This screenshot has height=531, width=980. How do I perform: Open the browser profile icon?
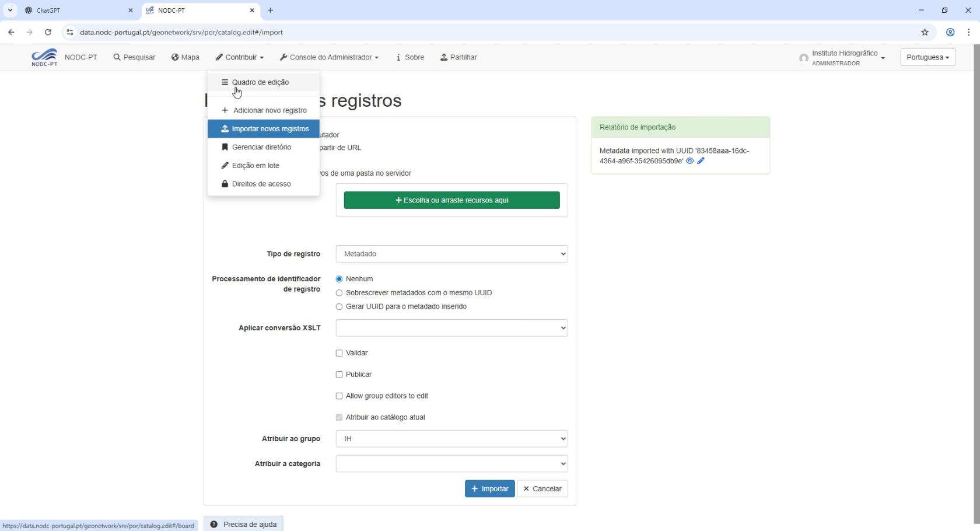point(950,33)
